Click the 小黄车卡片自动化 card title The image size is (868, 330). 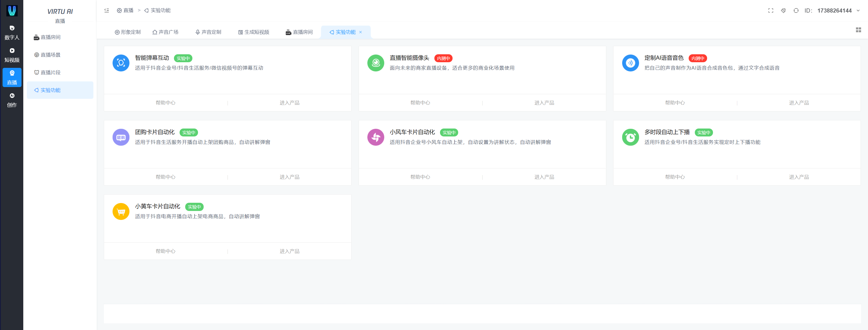tap(158, 206)
